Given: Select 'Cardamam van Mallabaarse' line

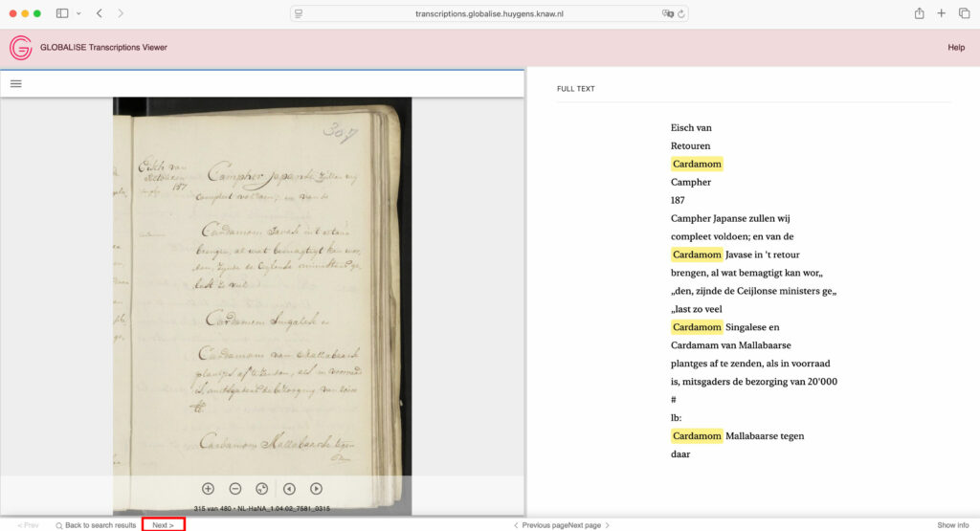Looking at the screenshot, I should point(730,344).
